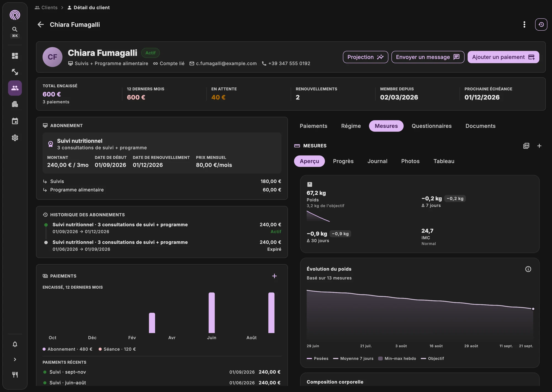The height and width of the screenshot is (392, 552).
Task: Toggle Moyenne 7 jours legend item
Action: click(353, 358)
